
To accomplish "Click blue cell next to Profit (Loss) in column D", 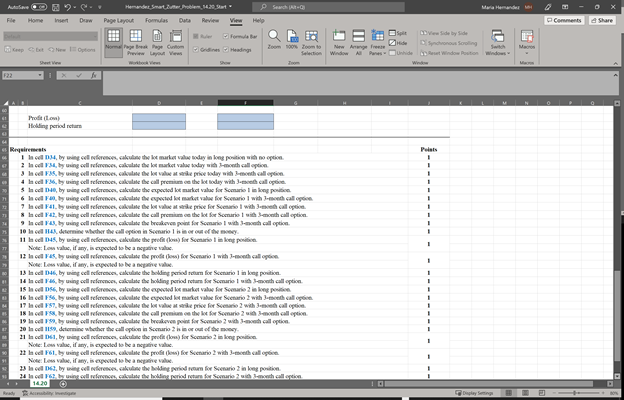I will coord(159,117).
